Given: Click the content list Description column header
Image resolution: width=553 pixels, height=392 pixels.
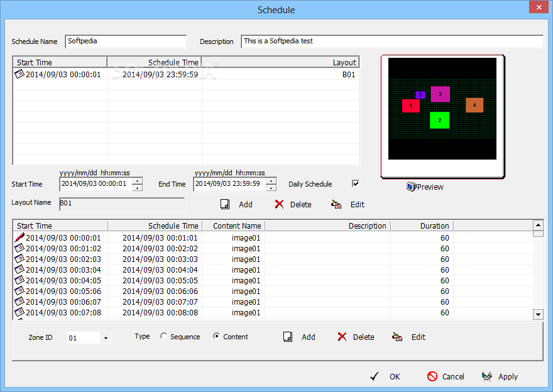Looking at the screenshot, I should point(327,226).
